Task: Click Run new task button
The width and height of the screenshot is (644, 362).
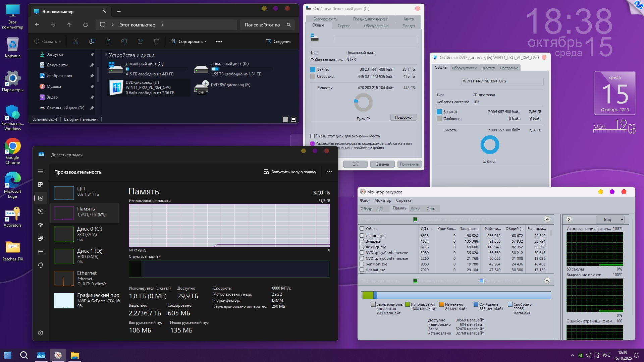Action: click(x=290, y=172)
